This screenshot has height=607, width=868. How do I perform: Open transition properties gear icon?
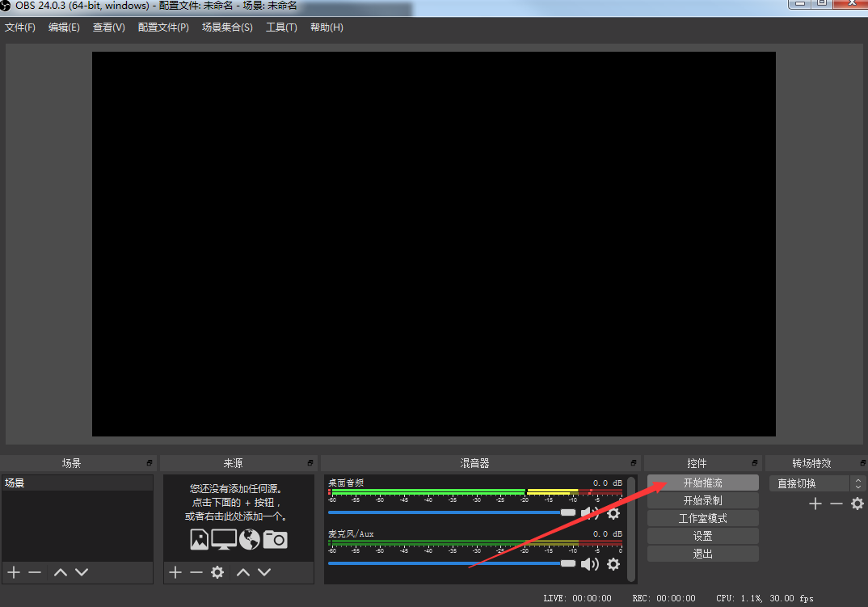click(x=857, y=504)
